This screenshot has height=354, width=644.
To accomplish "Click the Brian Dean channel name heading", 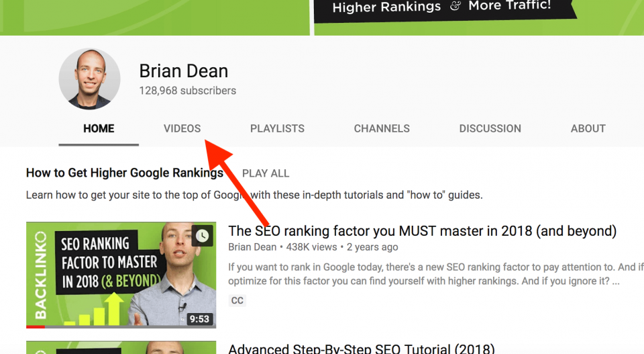I will point(183,71).
